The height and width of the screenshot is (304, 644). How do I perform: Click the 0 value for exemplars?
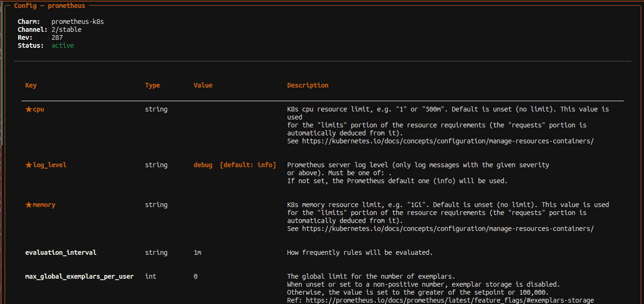[x=195, y=276]
